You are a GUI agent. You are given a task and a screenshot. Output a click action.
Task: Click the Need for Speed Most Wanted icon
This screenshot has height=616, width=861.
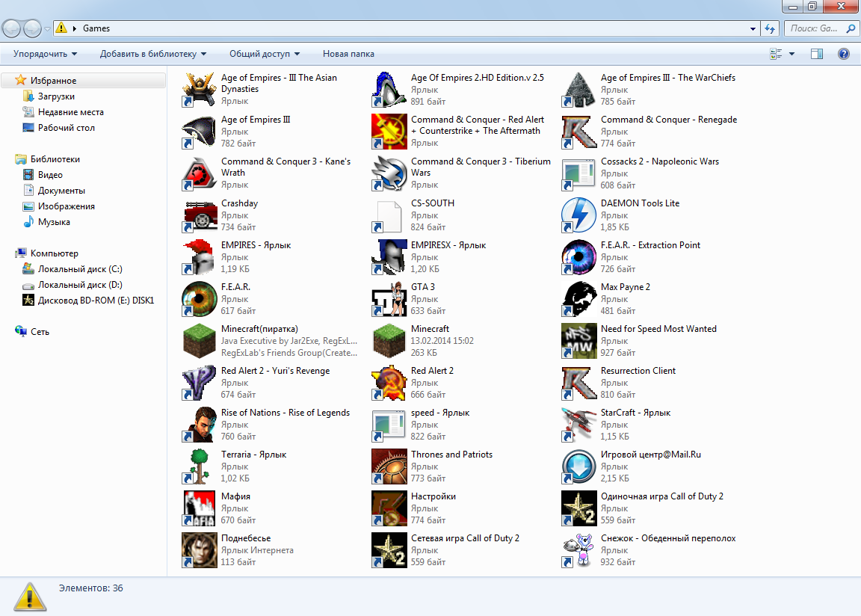click(x=579, y=340)
